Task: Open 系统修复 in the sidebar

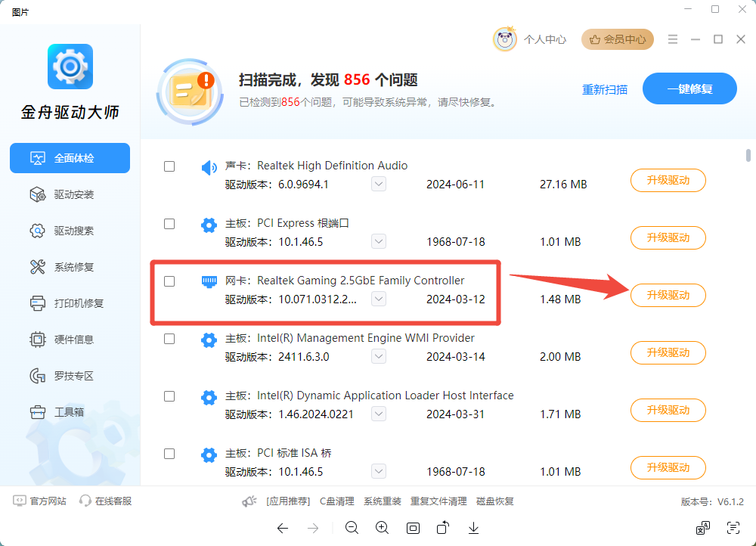Action: pyautogui.click(x=70, y=267)
